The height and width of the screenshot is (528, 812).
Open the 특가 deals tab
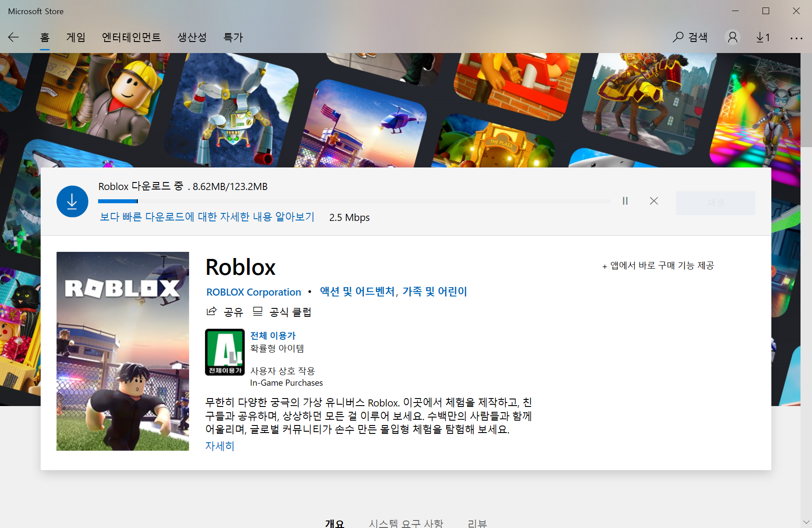pos(233,38)
